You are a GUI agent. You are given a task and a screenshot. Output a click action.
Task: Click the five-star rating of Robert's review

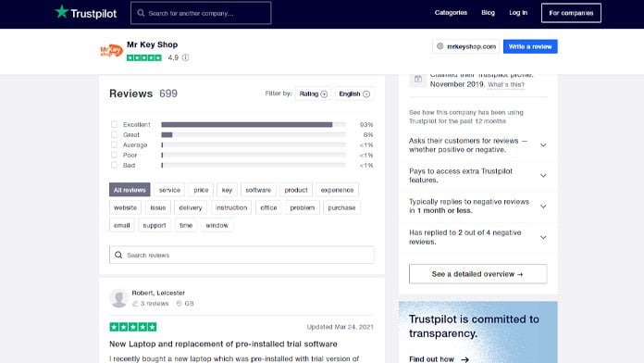[133, 327]
